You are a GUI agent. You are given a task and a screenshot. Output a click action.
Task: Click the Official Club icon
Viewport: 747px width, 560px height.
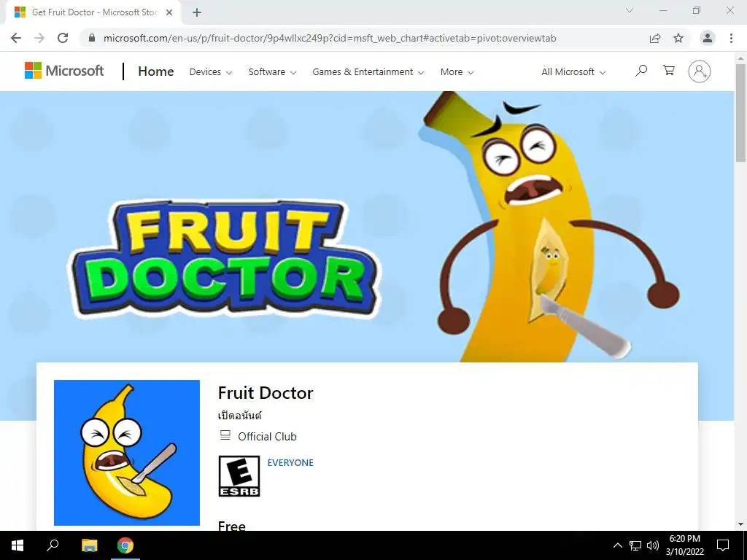coord(225,435)
